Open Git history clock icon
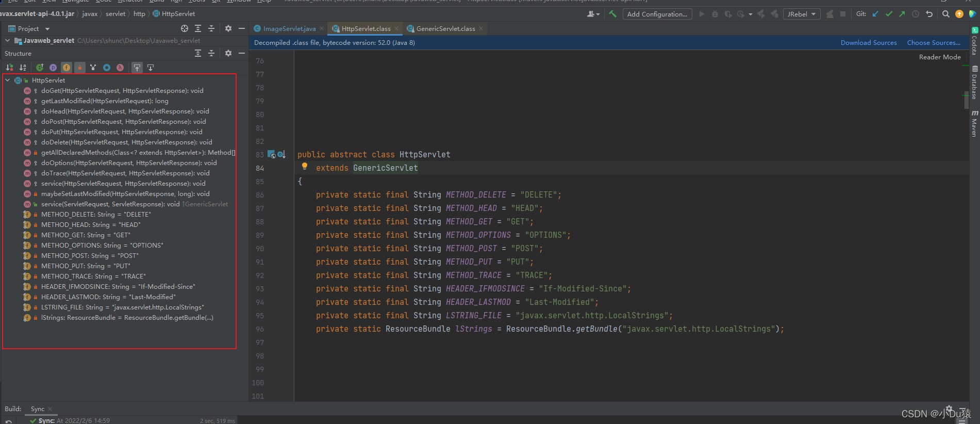The height and width of the screenshot is (424, 980). pos(916,14)
